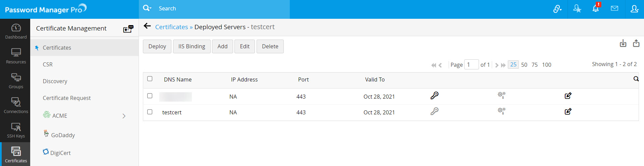Click the table search magnifier icon
Screen dimensions: 644x166
(636, 79)
